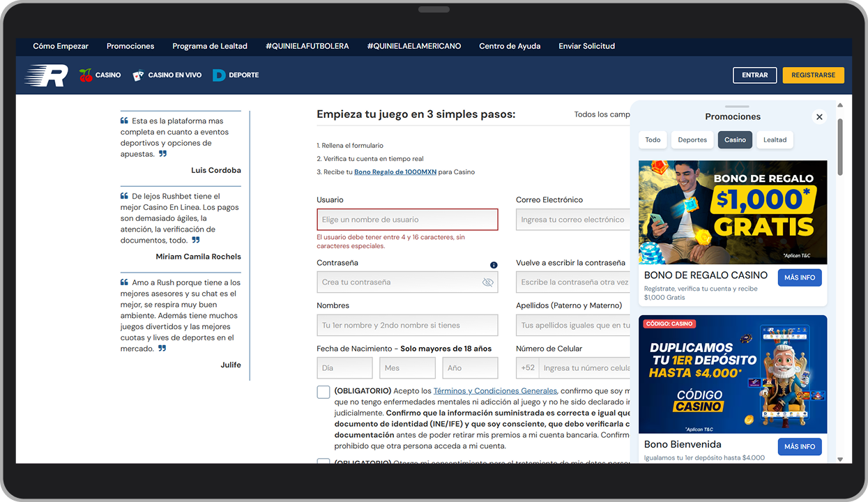Switch to the Deportes promotions filter
The image size is (868, 502).
tap(692, 139)
